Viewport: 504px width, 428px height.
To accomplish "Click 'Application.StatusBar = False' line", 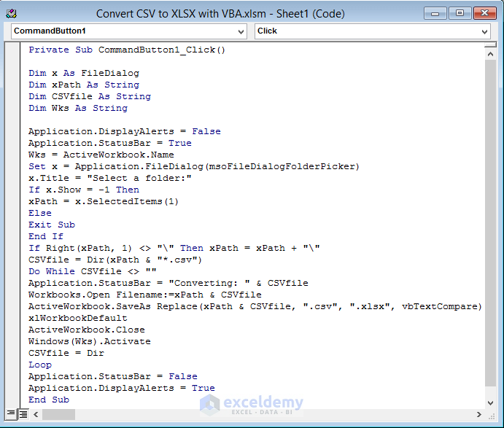I will [113, 376].
